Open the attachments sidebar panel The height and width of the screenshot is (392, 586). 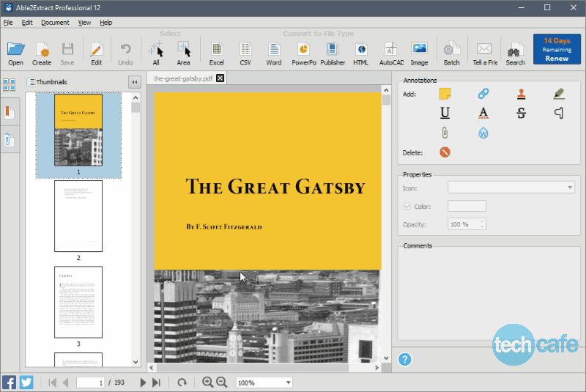click(10, 140)
